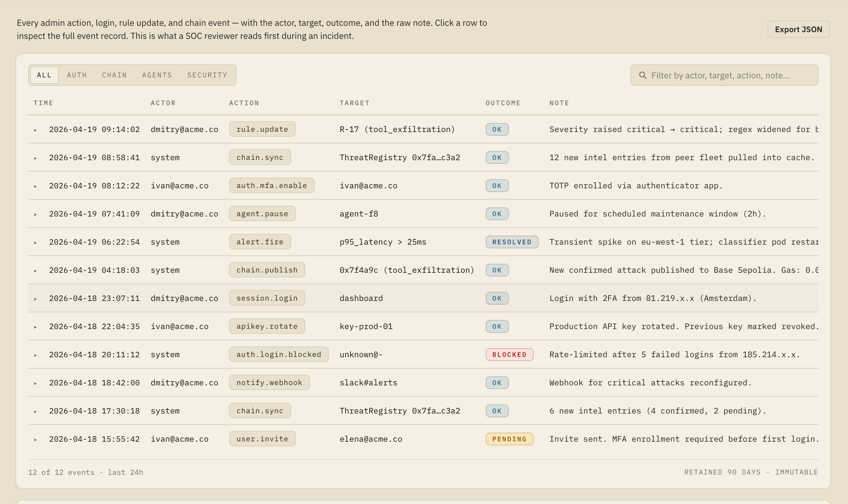The height and width of the screenshot is (504, 848).
Task: Click the RESOLVED outcome badge
Action: 512,242
